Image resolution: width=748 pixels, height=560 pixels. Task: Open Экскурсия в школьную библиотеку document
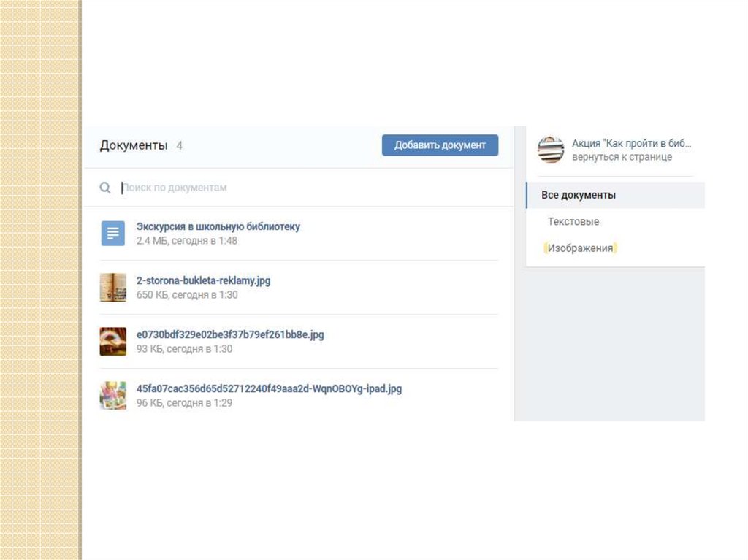pyautogui.click(x=218, y=226)
